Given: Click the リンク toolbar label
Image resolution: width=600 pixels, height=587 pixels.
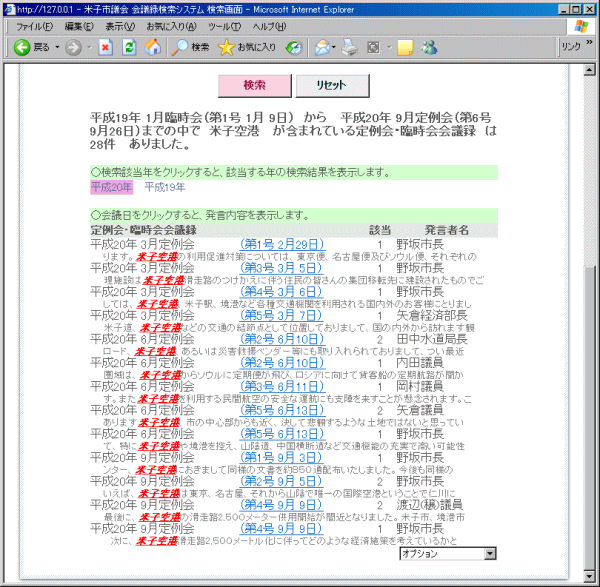Looking at the screenshot, I should 571,47.
